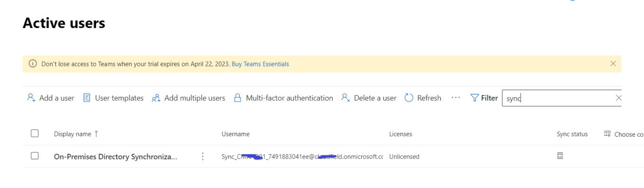
Task: Click the Add a user button
Action: (x=51, y=98)
